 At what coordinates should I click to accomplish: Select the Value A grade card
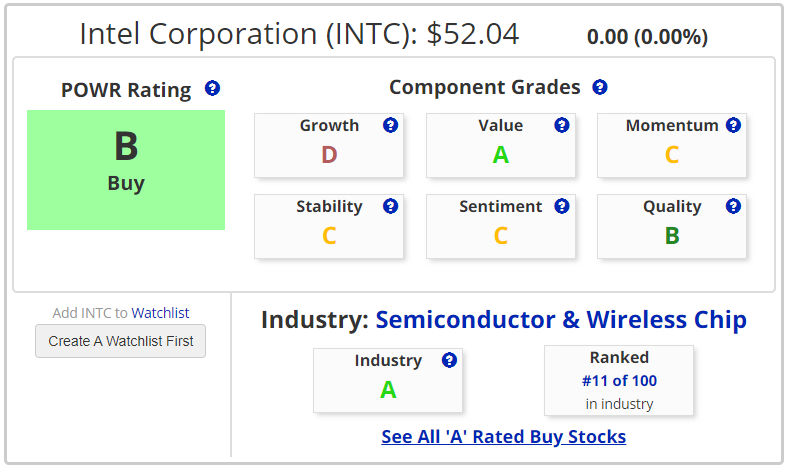click(x=501, y=145)
